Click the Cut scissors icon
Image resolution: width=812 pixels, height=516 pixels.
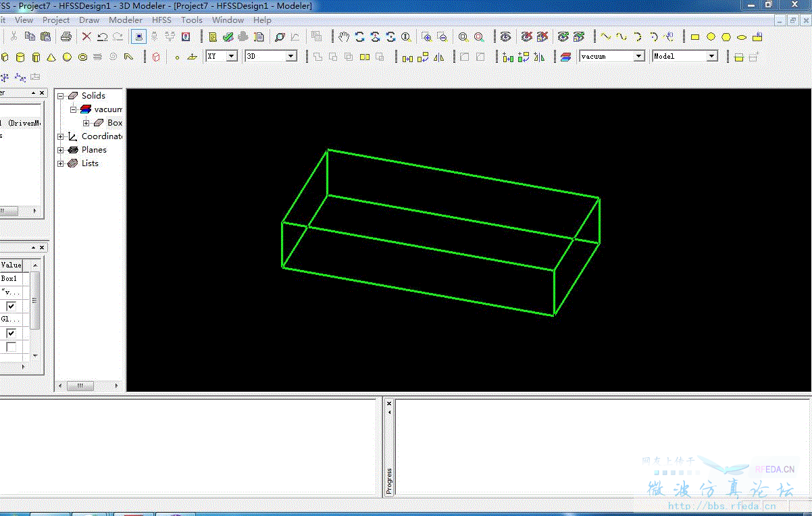(x=14, y=36)
